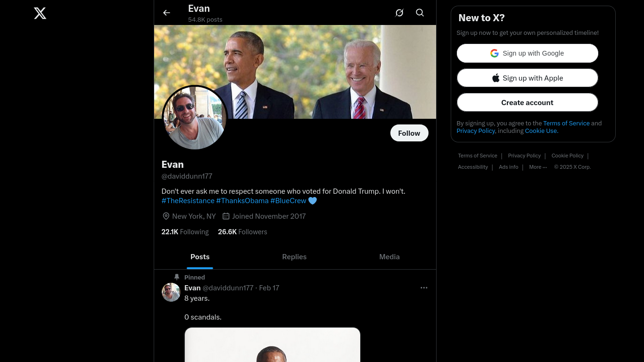Switch to the Replies tab
The width and height of the screenshot is (644, 362).
294,257
